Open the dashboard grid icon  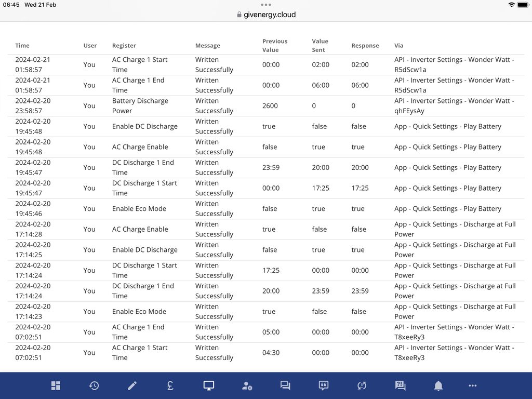click(56, 385)
